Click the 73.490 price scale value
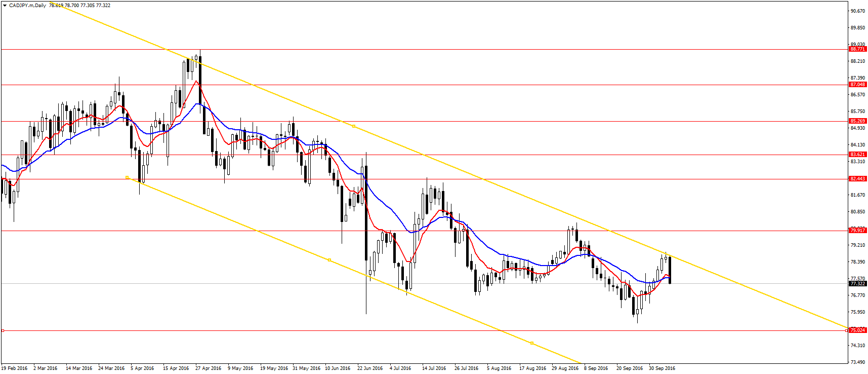 click(x=858, y=362)
